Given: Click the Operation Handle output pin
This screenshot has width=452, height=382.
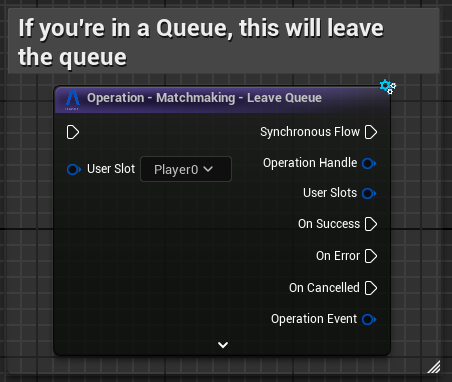Looking at the screenshot, I should (x=369, y=163).
